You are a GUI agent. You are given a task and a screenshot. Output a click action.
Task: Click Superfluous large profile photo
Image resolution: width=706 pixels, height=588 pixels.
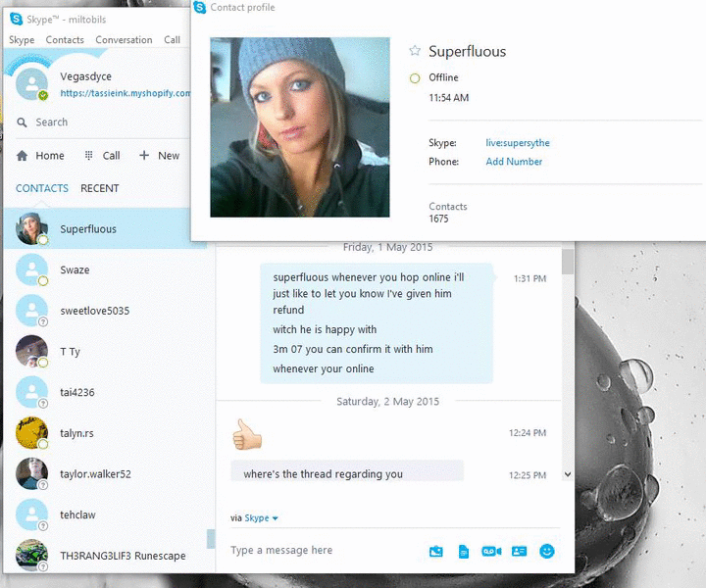click(x=300, y=127)
